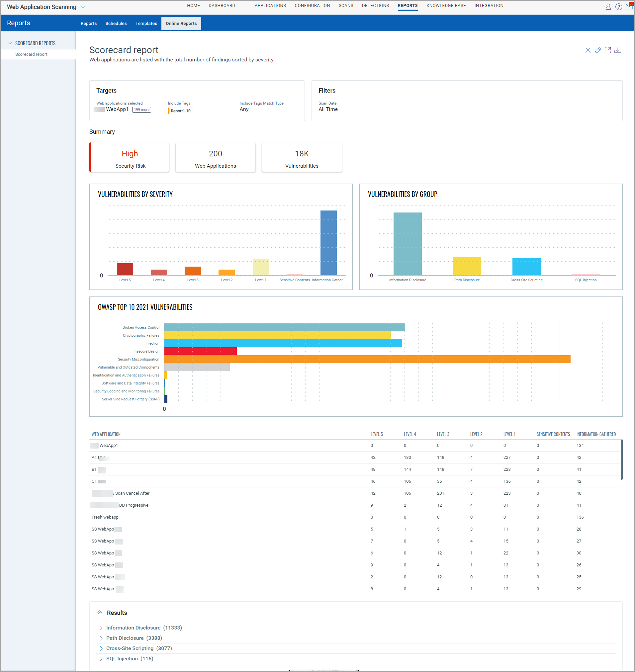This screenshot has width=635, height=672.
Task: Close the Scorecard report view
Action: (x=588, y=50)
